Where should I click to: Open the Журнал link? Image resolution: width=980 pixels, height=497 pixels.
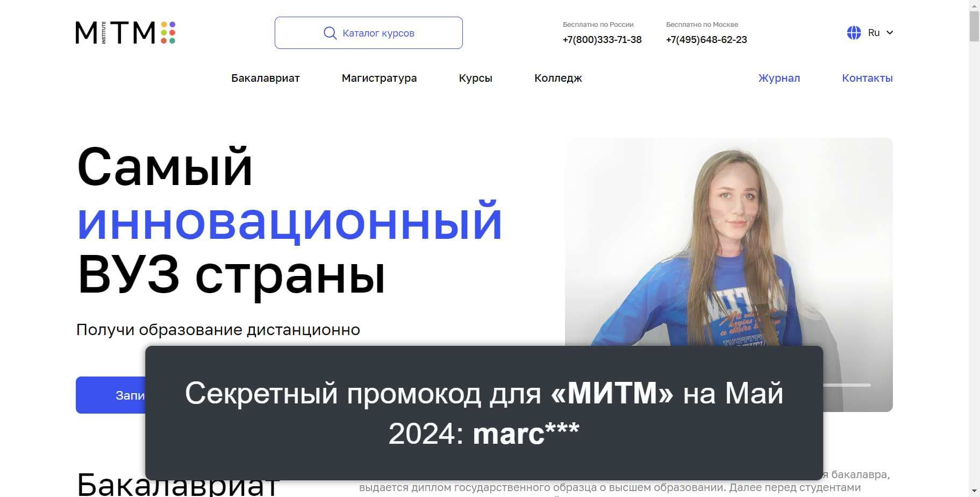click(x=779, y=78)
